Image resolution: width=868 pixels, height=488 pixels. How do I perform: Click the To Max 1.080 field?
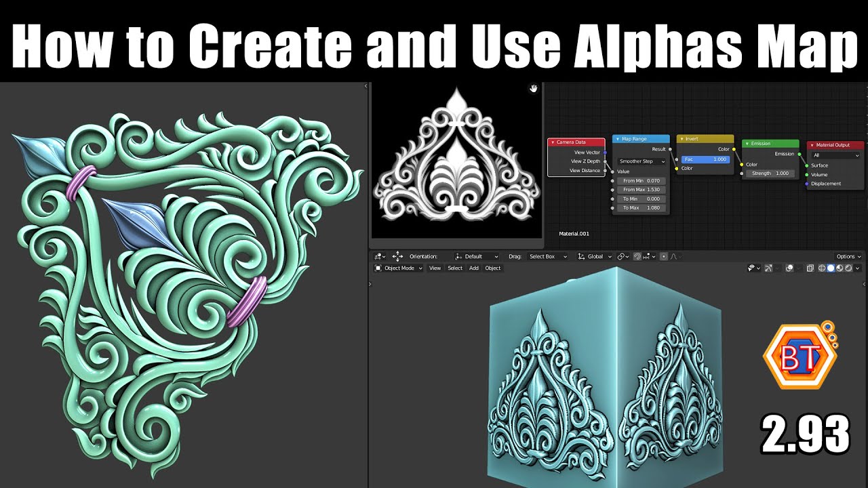pos(642,208)
